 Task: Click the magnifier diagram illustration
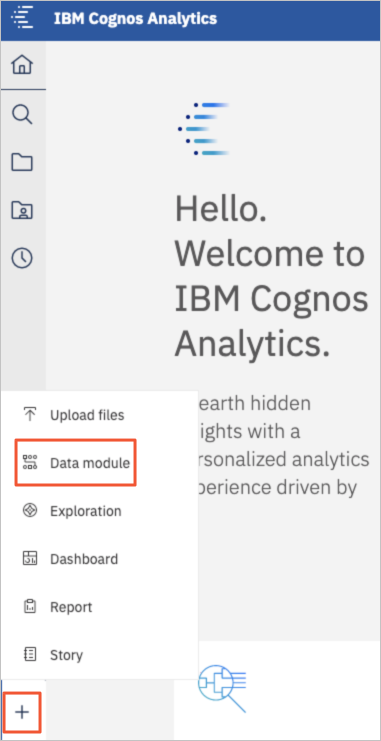tap(222, 689)
